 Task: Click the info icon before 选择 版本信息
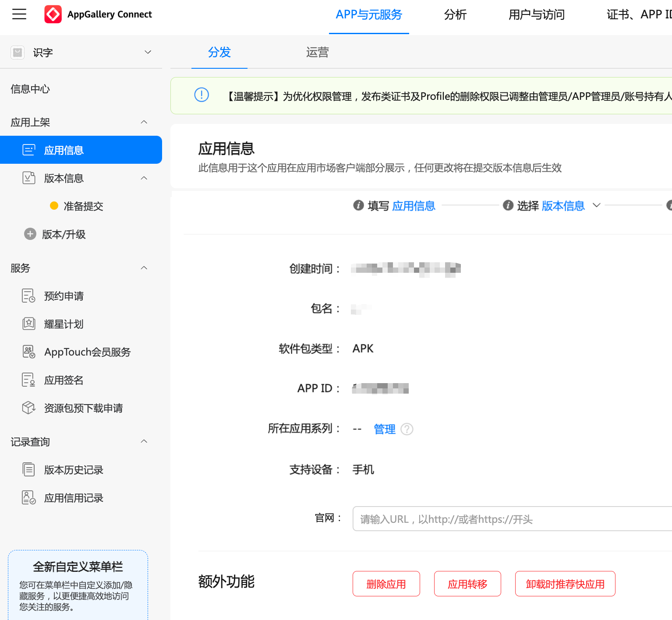coord(508,205)
